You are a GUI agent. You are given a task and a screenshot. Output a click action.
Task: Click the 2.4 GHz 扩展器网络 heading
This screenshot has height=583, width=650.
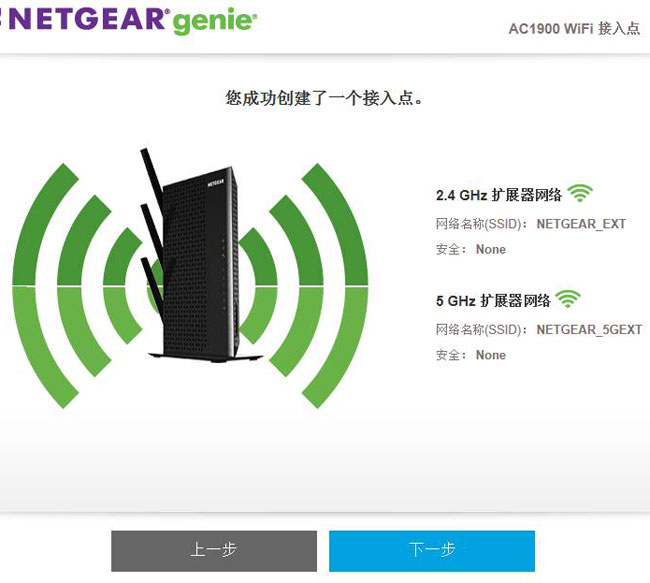[499, 195]
